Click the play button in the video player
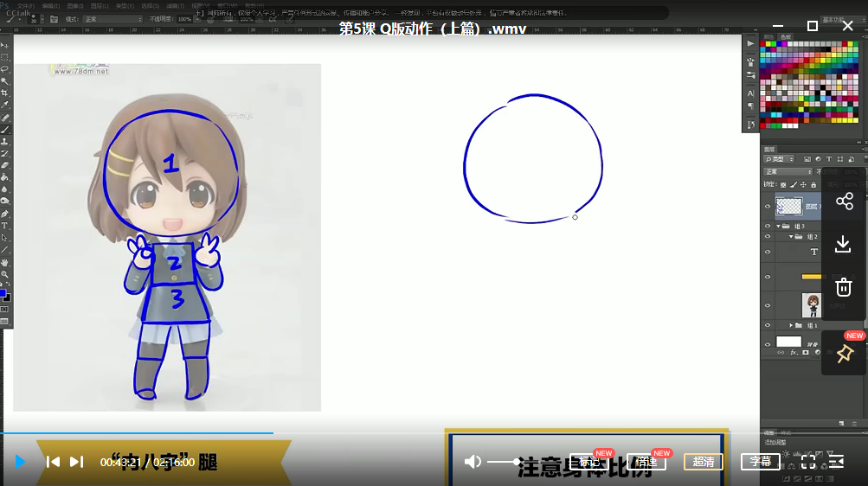Screen dimensions: 868x486 [20, 462]
